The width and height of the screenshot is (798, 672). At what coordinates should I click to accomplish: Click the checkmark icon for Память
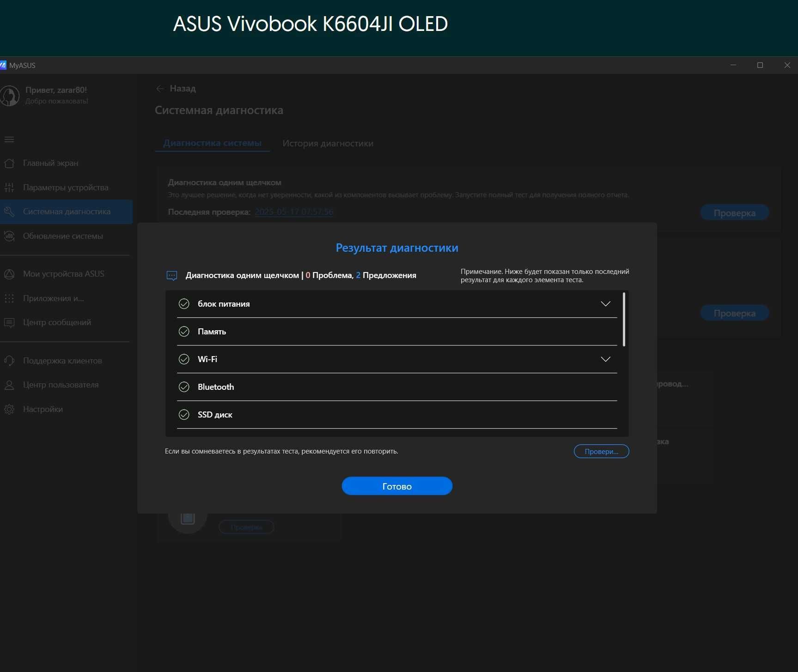tap(184, 332)
